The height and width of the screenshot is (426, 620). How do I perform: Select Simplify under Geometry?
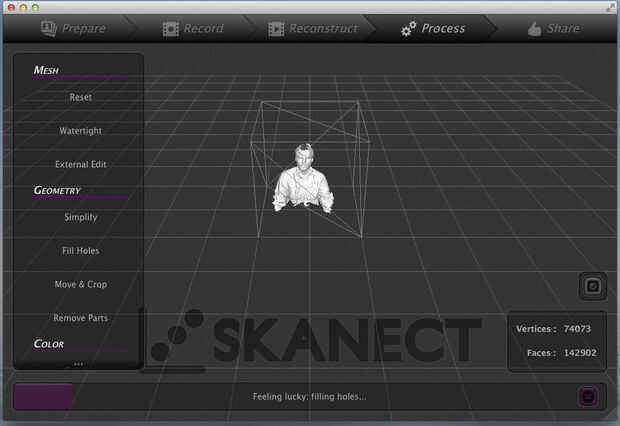tap(81, 217)
